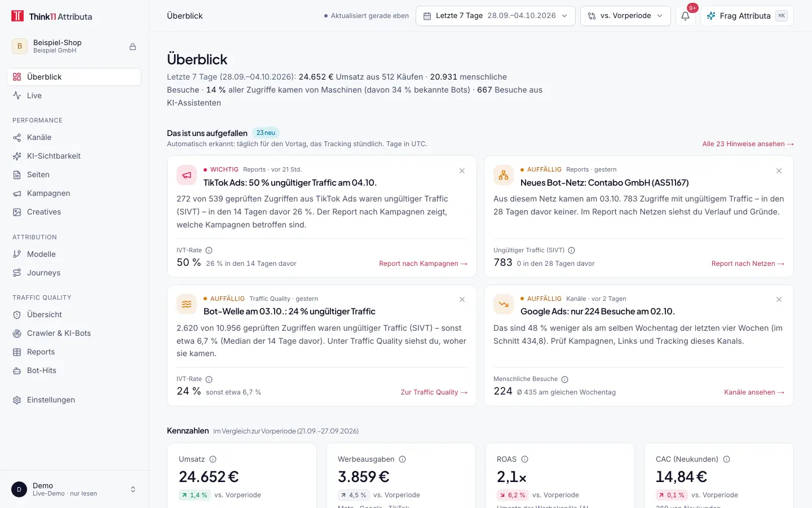Open the Beispiel-Shop workspace selector

point(74,46)
